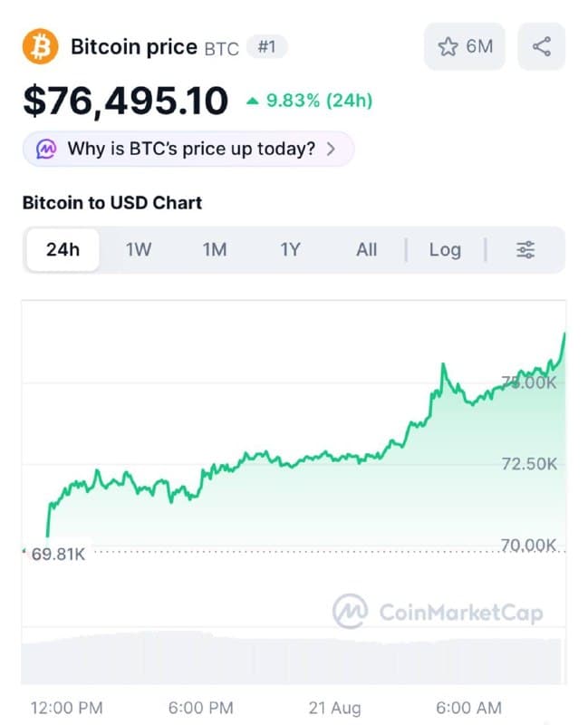The height and width of the screenshot is (725, 588).
Task: Open the share icon button
Action: pos(541,46)
